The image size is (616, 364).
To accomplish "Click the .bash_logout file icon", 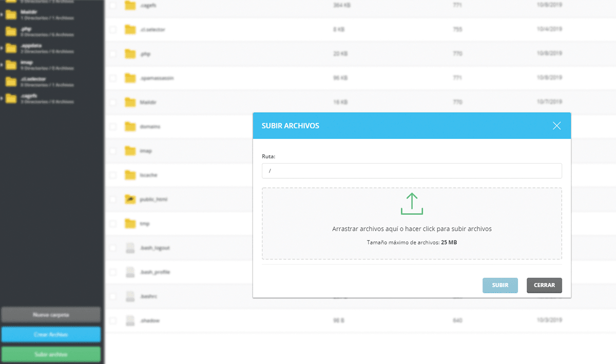I will click(x=130, y=248).
